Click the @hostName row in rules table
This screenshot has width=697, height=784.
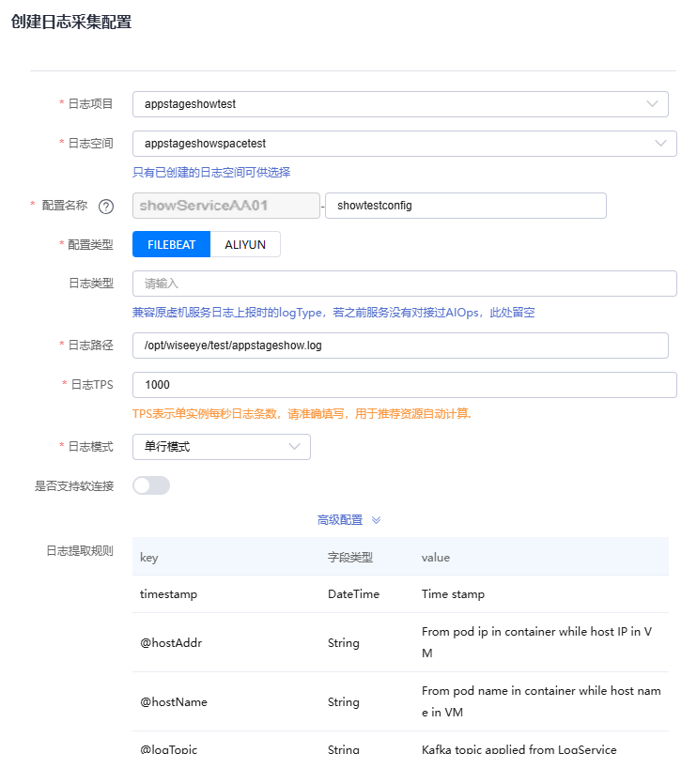click(400, 701)
